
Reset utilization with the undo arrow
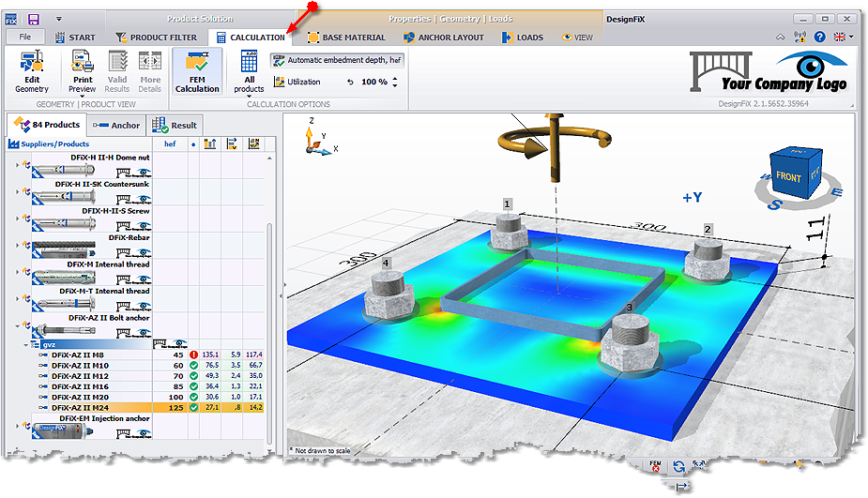tap(350, 82)
